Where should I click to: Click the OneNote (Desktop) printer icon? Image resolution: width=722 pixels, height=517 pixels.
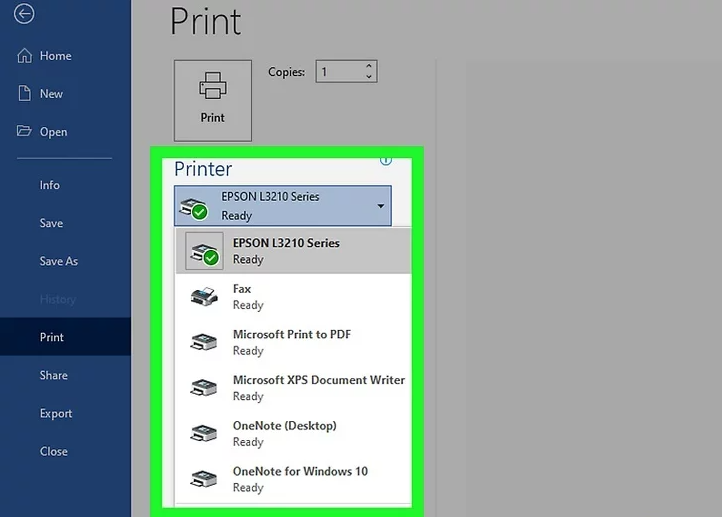click(x=204, y=433)
